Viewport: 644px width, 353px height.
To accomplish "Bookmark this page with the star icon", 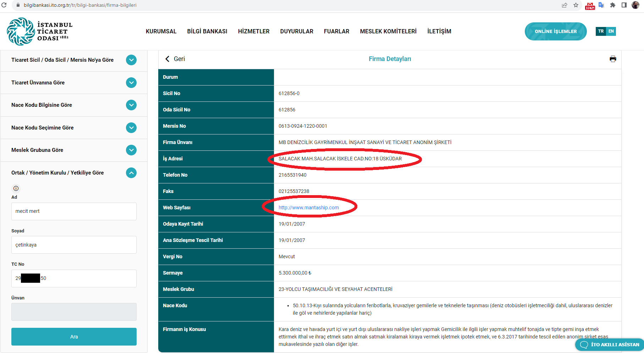I will click(576, 5).
